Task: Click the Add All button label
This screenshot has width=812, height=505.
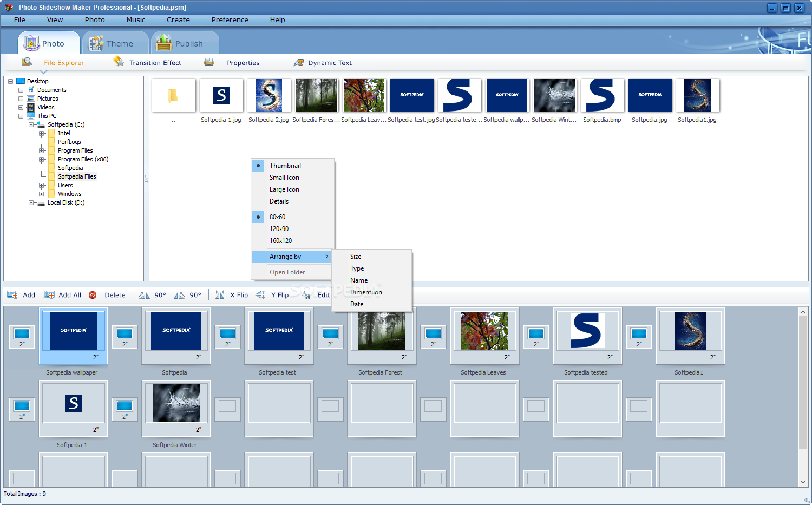Action: (70, 295)
